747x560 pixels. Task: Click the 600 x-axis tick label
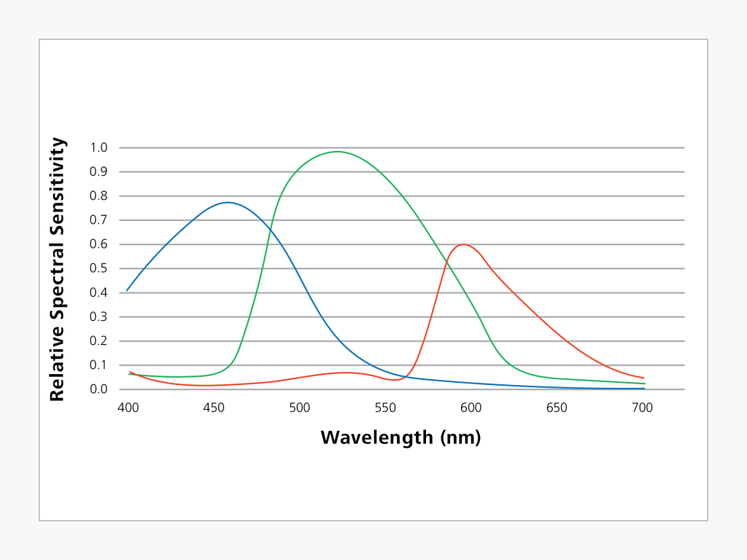coord(471,408)
